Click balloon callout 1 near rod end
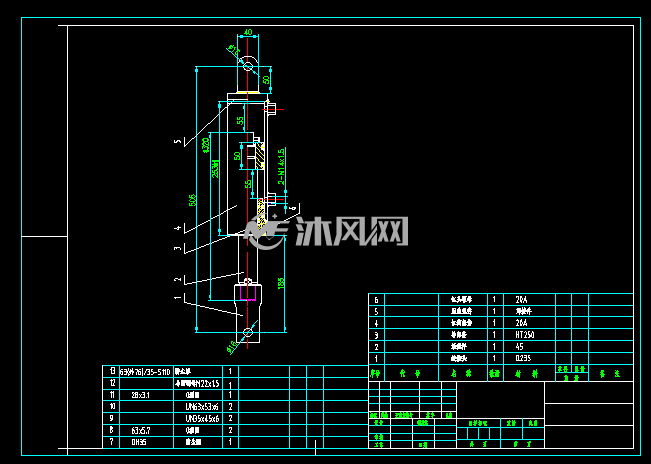651x464 pixels. point(179,297)
